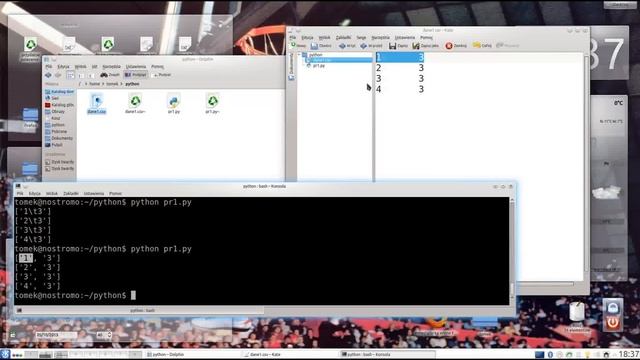
Task: Click Kate editor vertical scrollbar
Action: pos(586,163)
